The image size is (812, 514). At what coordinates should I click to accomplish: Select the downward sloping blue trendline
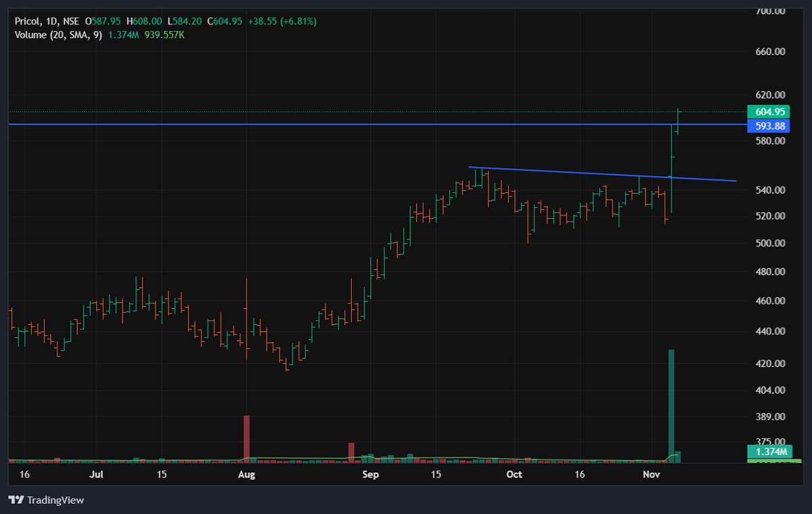(x=602, y=174)
